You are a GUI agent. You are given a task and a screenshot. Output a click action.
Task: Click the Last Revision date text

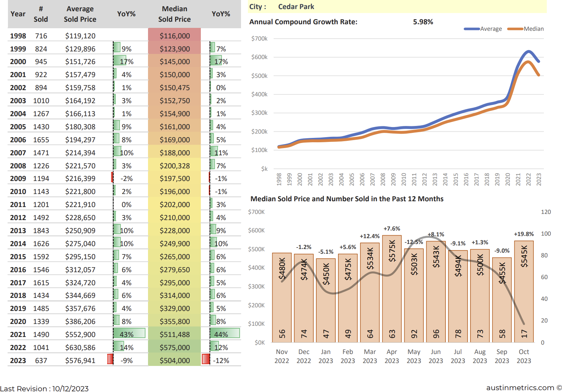coord(45,388)
